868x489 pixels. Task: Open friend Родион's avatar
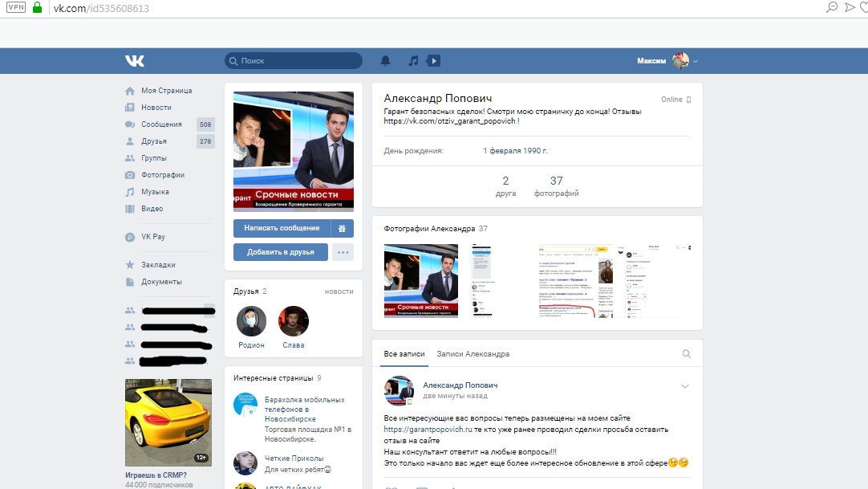(x=251, y=321)
